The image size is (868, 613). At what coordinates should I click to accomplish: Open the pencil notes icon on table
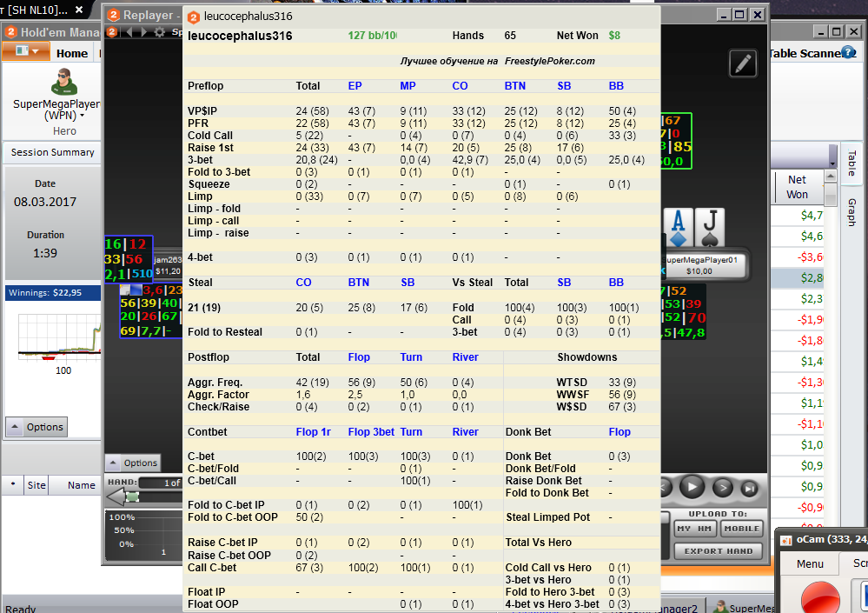click(743, 63)
